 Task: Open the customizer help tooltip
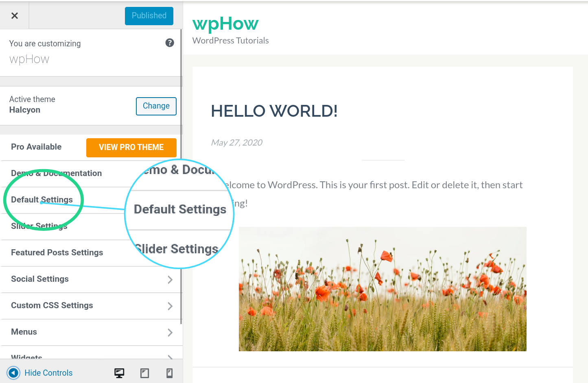[x=170, y=43]
